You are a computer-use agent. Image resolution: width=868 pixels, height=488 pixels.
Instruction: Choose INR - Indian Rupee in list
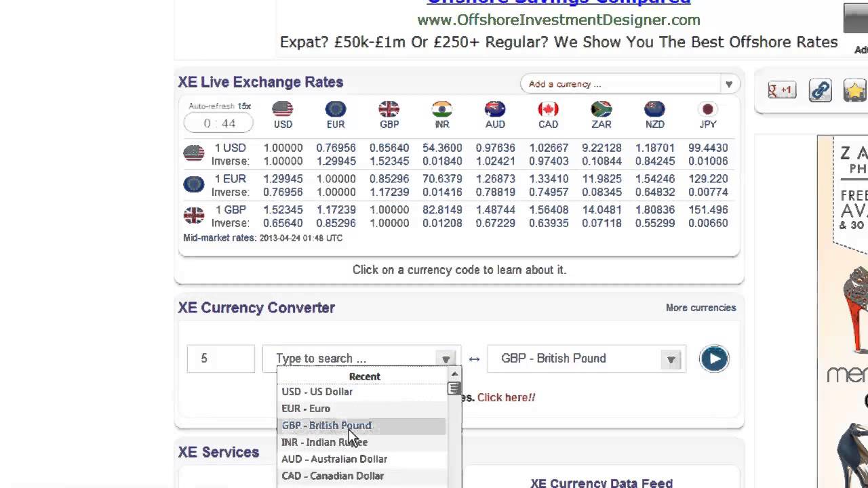361,443
